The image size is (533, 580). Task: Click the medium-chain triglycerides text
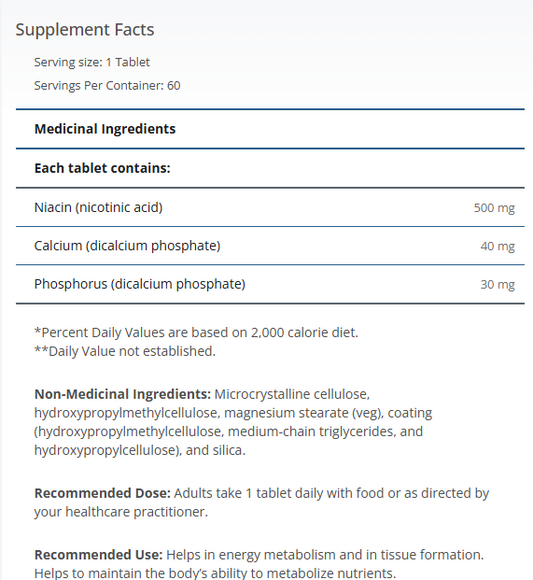point(311,432)
